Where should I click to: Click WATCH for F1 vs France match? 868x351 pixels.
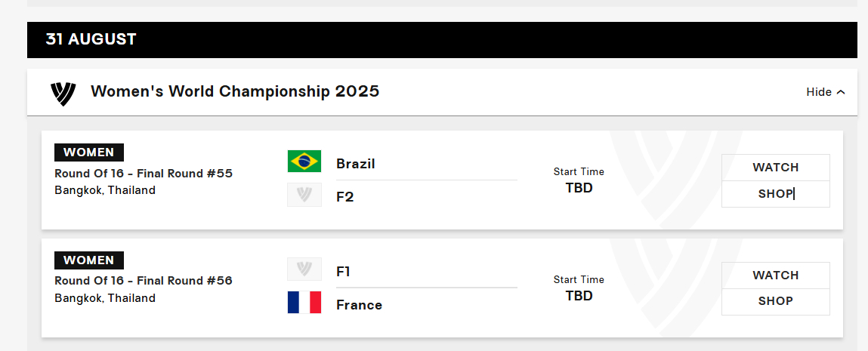[776, 276]
